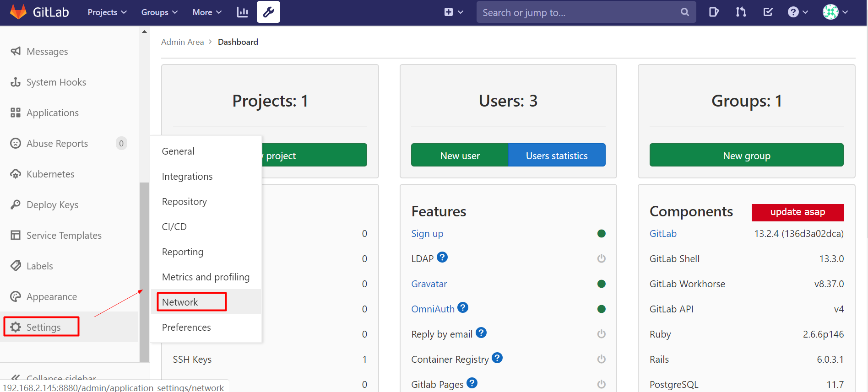Open the To-Do list icon in navbar

768,12
